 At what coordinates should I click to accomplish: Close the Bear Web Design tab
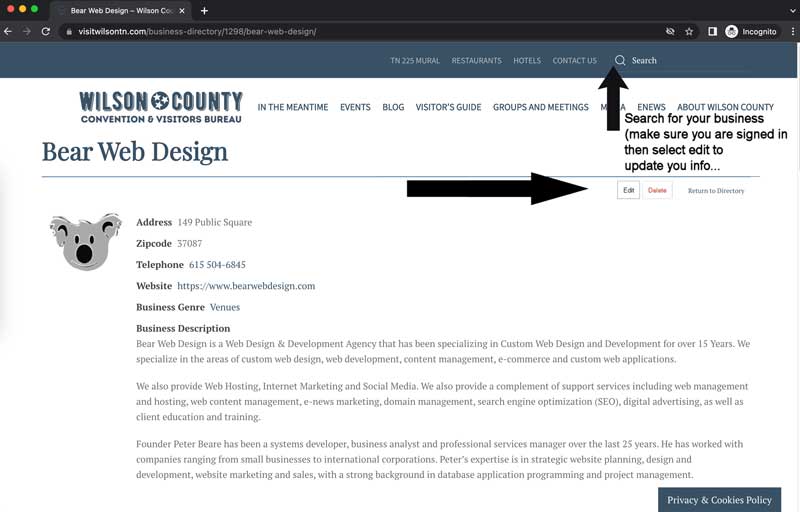182,11
